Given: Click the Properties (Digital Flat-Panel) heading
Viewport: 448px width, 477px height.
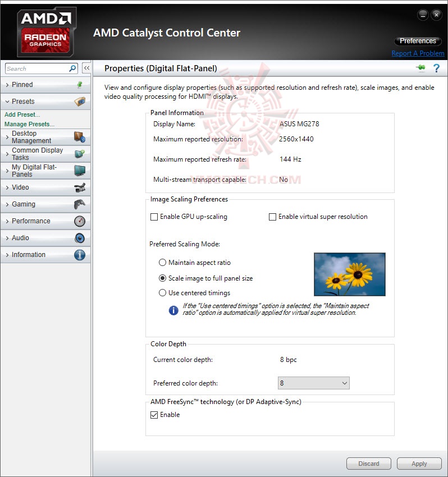Looking at the screenshot, I should [x=161, y=68].
